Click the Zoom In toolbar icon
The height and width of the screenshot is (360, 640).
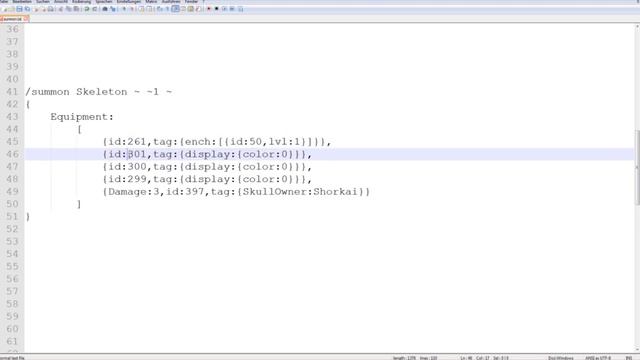(124, 9)
